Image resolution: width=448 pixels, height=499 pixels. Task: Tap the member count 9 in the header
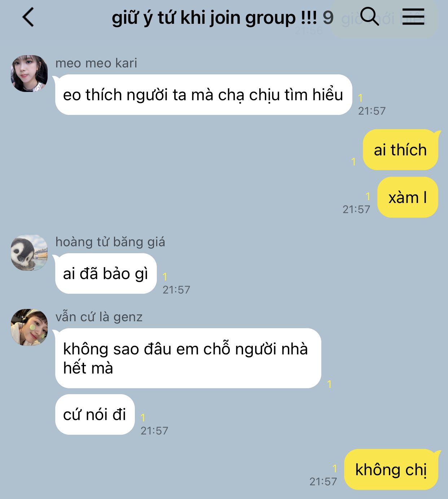328,17
